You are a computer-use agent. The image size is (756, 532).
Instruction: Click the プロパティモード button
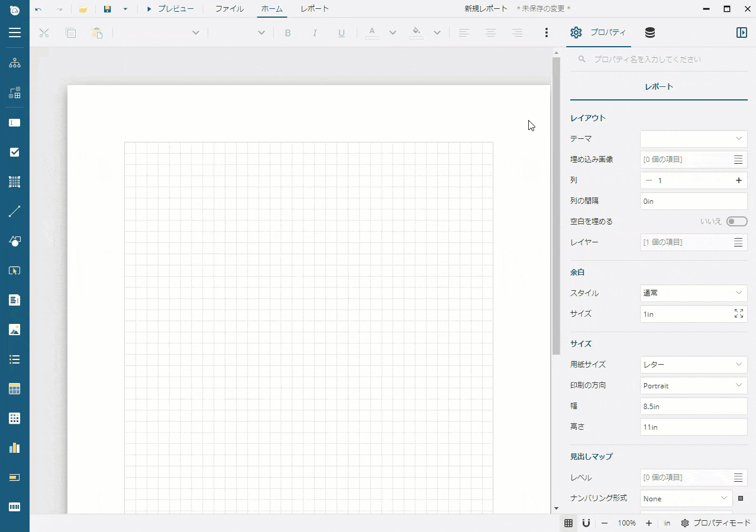pyautogui.click(x=716, y=523)
